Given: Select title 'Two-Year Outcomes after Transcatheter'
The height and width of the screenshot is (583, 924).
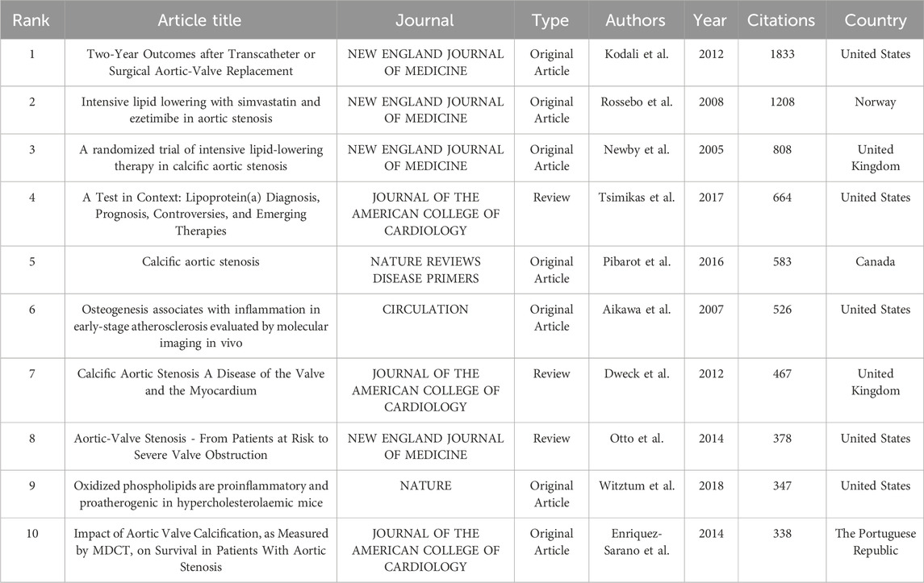Looking at the screenshot, I should pos(201,62).
